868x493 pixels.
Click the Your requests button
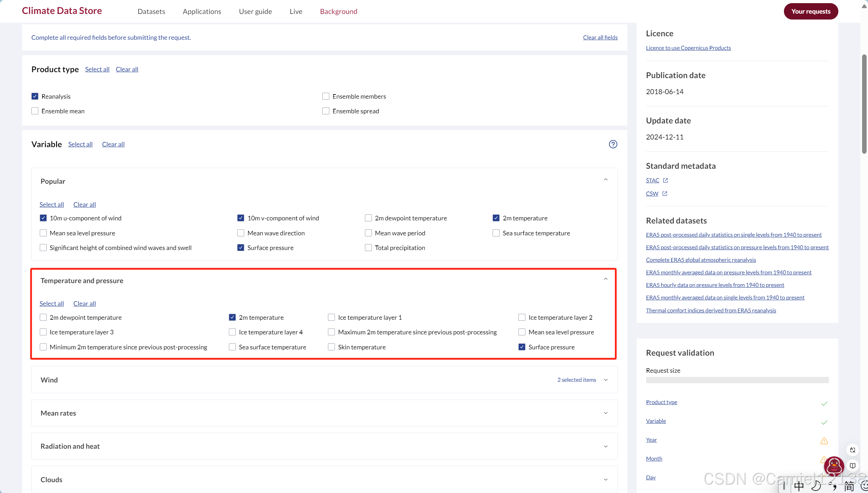810,12
